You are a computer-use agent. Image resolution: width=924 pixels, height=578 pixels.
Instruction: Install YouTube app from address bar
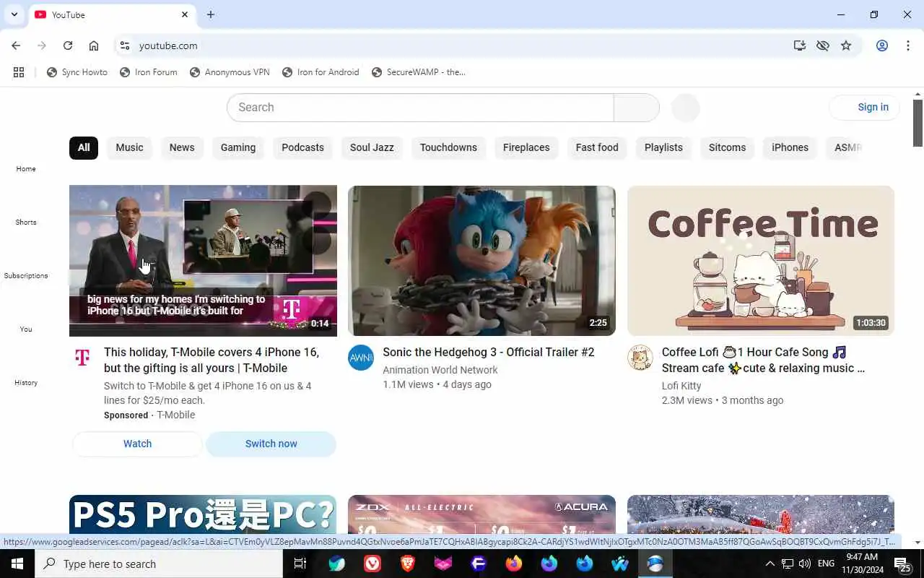(x=799, y=46)
